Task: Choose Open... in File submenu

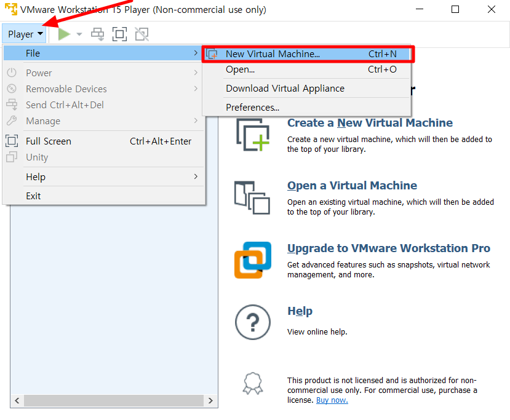Action: 306,69
